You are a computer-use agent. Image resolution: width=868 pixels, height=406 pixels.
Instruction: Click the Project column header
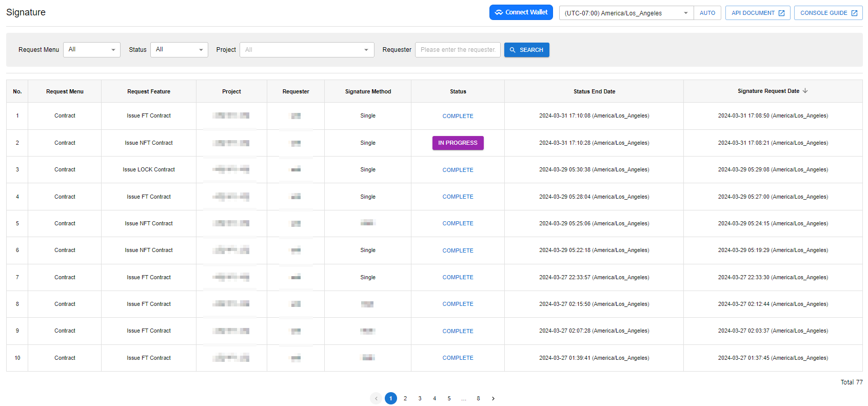[231, 91]
